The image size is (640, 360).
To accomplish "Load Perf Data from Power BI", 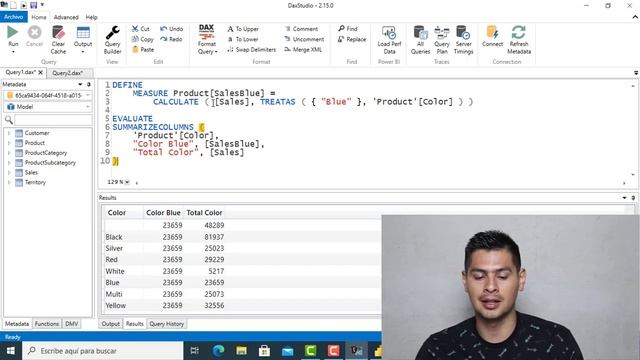I will pyautogui.click(x=389, y=40).
